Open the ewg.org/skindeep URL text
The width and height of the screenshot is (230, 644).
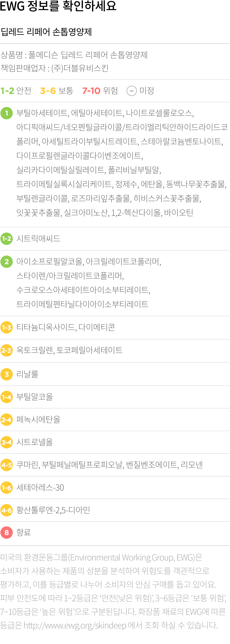point(75,626)
